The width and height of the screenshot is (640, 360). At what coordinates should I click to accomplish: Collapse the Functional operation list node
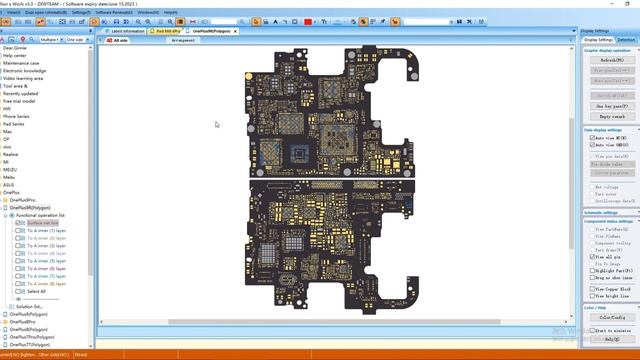(x=6, y=215)
